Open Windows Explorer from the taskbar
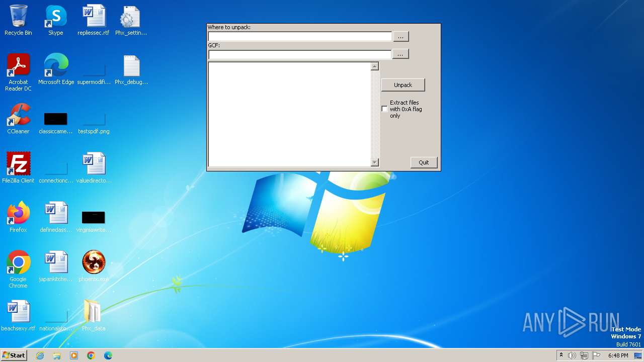 [57, 355]
